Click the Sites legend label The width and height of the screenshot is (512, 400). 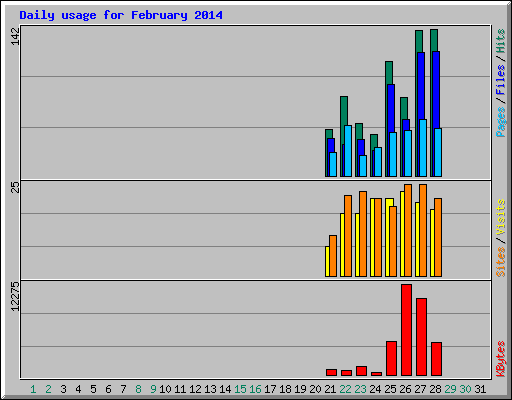[x=500, y=262]
